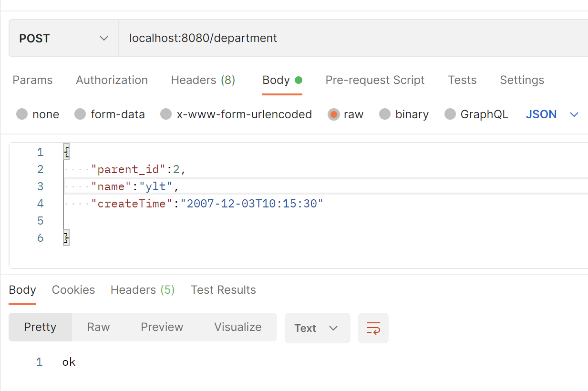Image resolution: width=588 pixels, height=391 pixels.
Task: Switch to Preview response view
Action: 162,327
